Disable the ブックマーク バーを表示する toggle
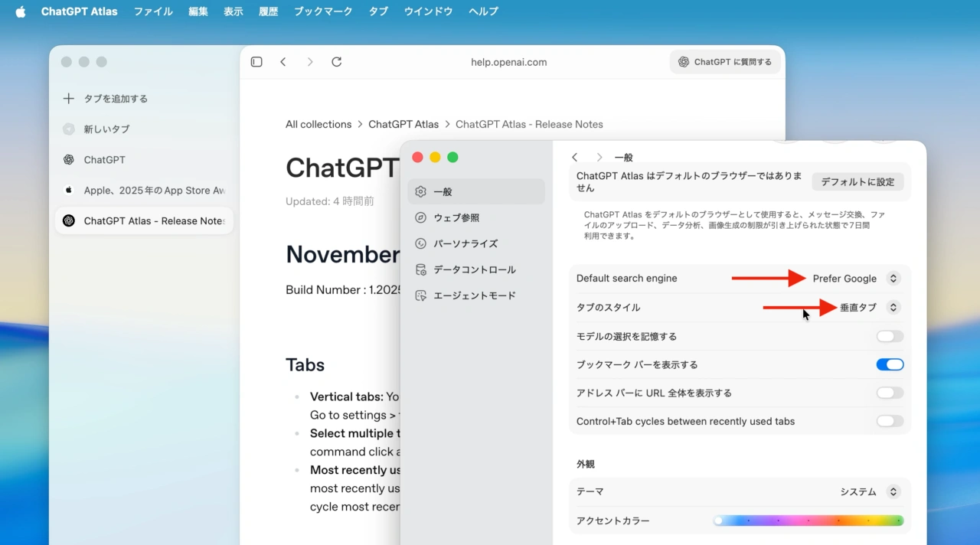The height and width of the screenshot is (545, 980). pos(889,364)
